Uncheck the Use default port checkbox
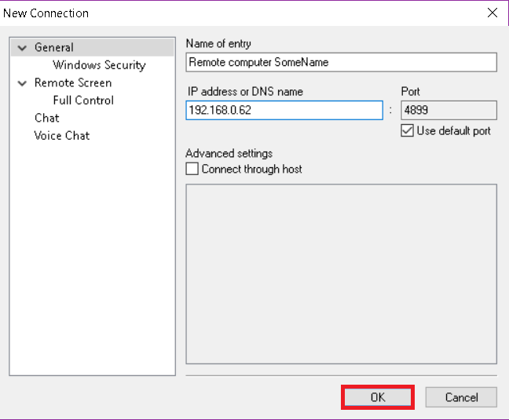The height and width of the screenshot is (420, 509). [x=407, y=130]
